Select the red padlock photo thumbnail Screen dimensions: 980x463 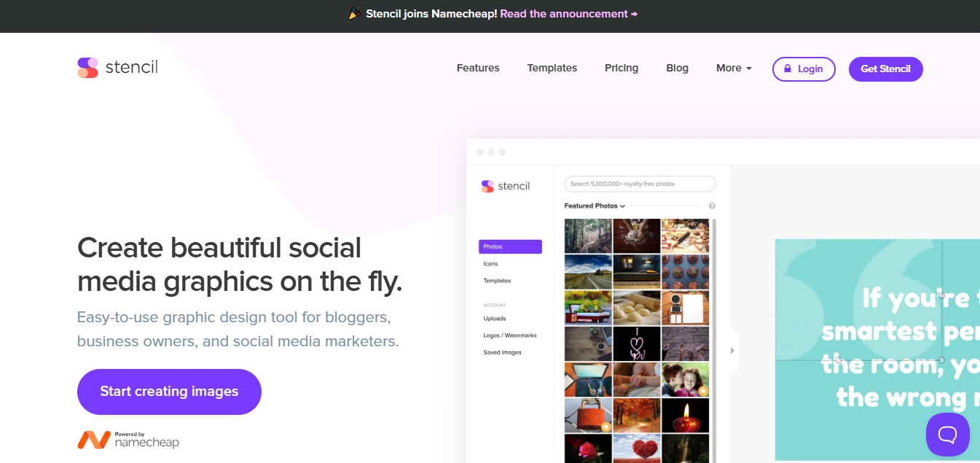[x=588, y=416]
